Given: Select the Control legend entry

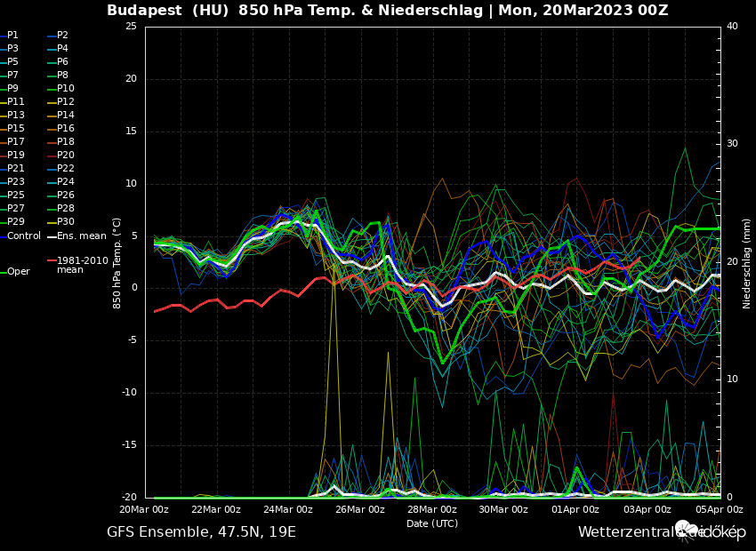Looking at the screenshot, I should 24,236.
